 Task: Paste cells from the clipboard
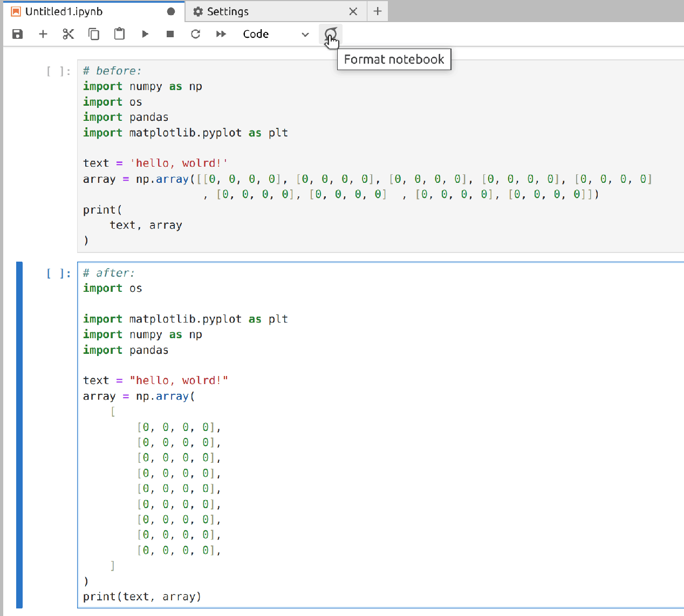tap(119, 33)
